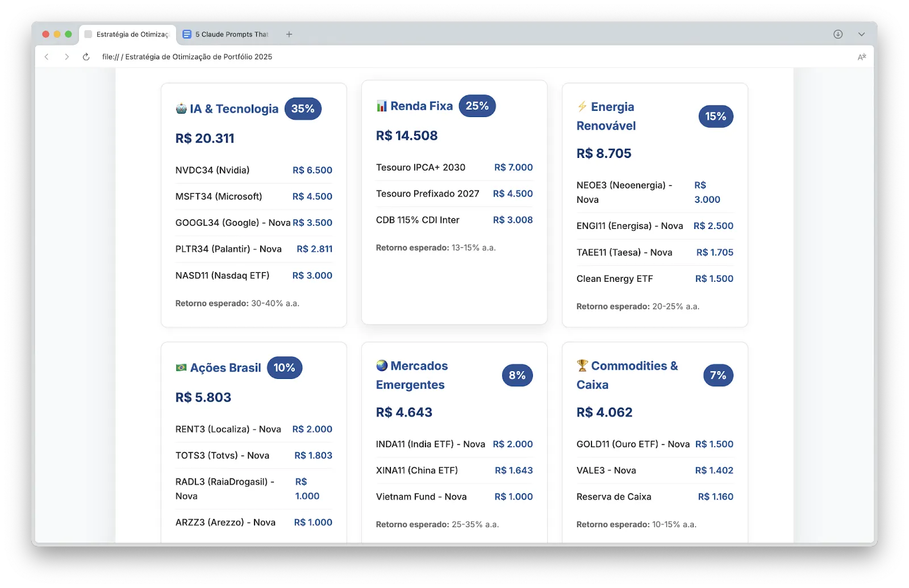909x588 pixels.
Task: Click the Brazil flag icon beside Ações Brasil
Action: tap(181, 368)
